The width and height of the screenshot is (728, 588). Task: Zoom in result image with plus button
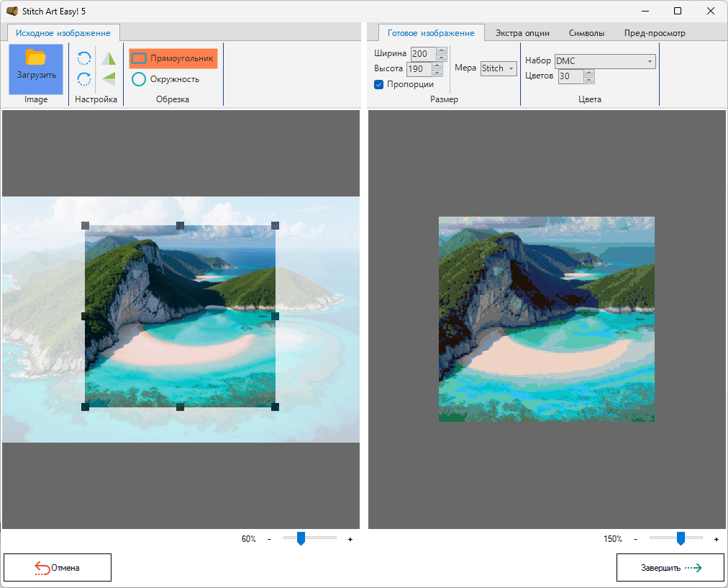[x=716, y=539]
